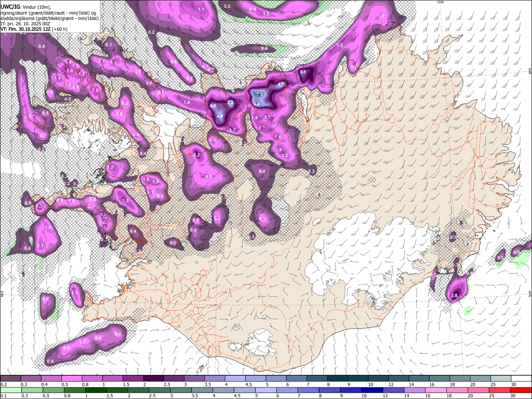Select the pale green first swatch, lower scale
532x399 pixels.
(10, 390)
